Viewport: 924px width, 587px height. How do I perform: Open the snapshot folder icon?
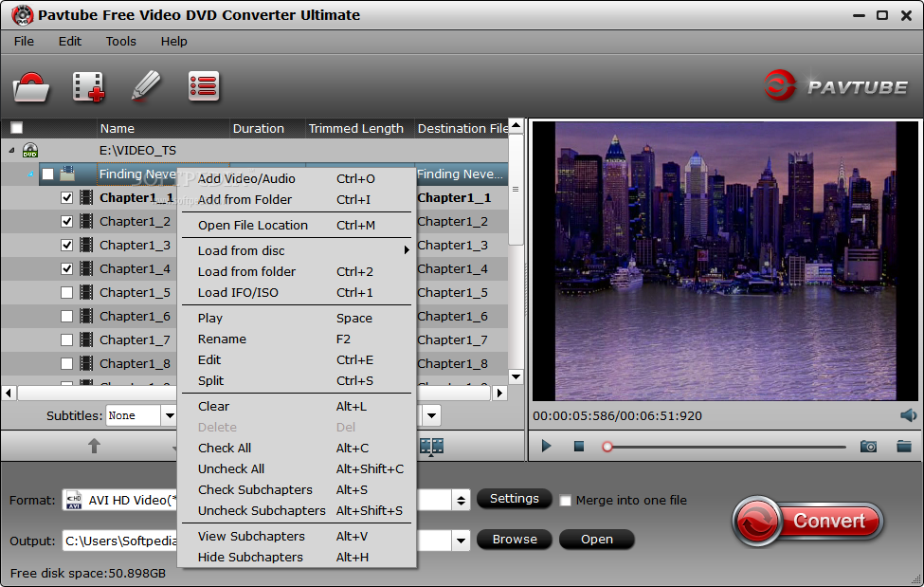904,446
